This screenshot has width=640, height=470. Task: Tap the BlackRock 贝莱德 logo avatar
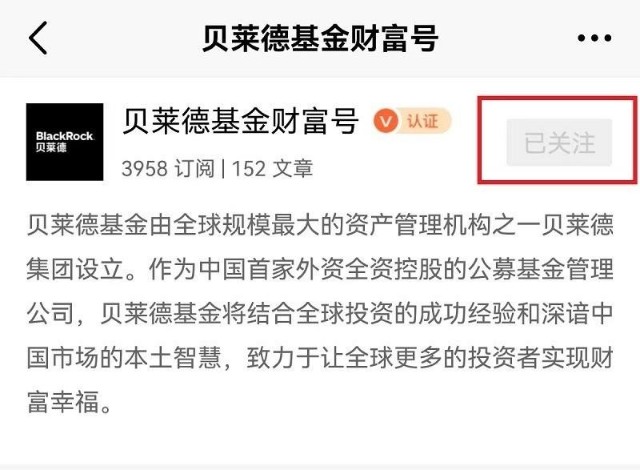64,142
